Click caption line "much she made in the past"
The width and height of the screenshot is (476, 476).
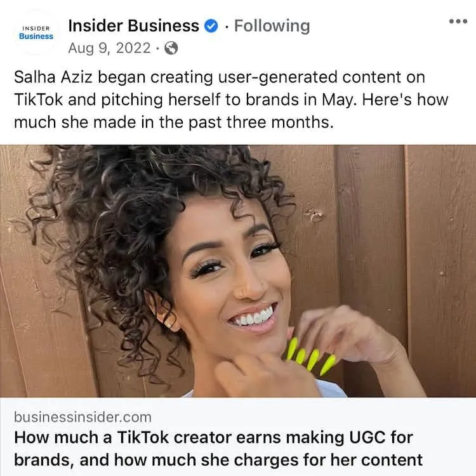174,122
